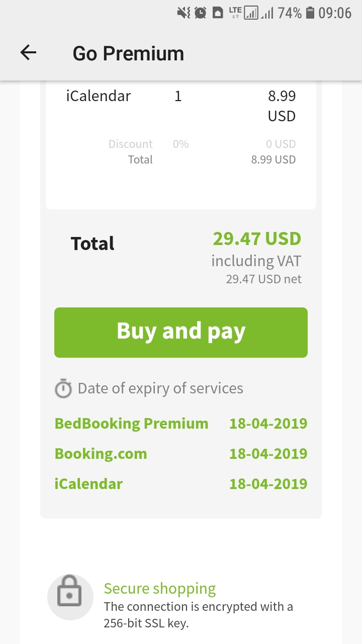The height and width of the screenshot is (644, 362).
Task: Tap the alarm clock status icon
Action: click(x=200, y=13)
